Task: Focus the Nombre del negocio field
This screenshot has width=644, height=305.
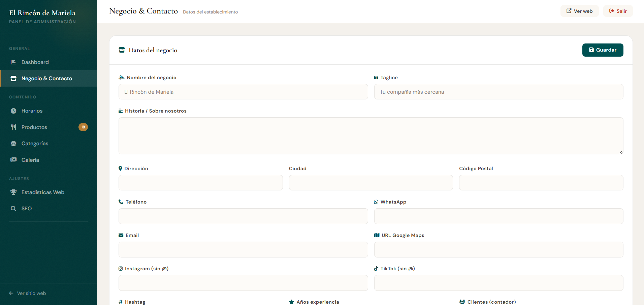Action: 243,92
